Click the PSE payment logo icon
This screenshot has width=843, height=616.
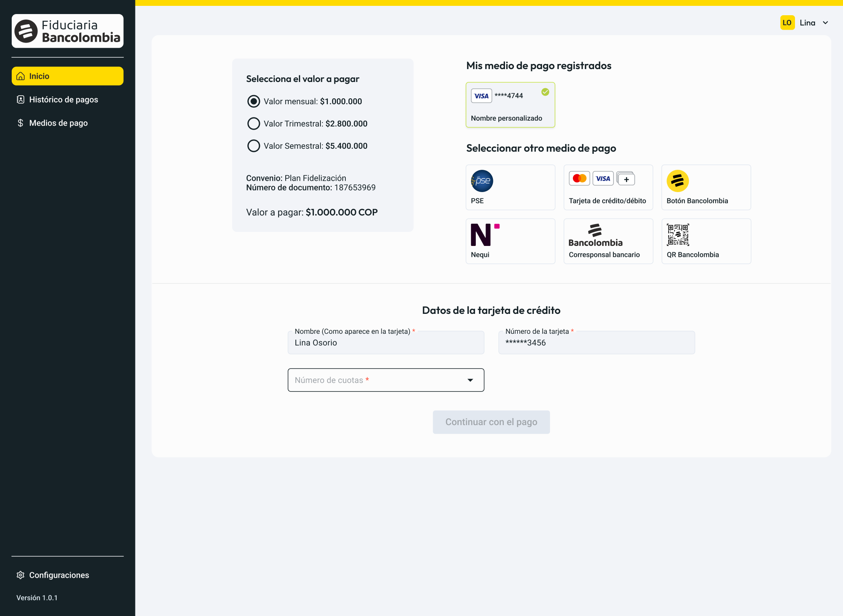(x=482, y=181)
